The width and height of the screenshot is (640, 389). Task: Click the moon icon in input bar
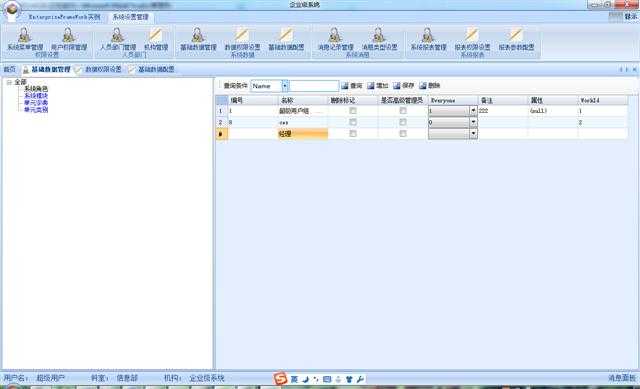pyautogui.click(x=305, y=379)
